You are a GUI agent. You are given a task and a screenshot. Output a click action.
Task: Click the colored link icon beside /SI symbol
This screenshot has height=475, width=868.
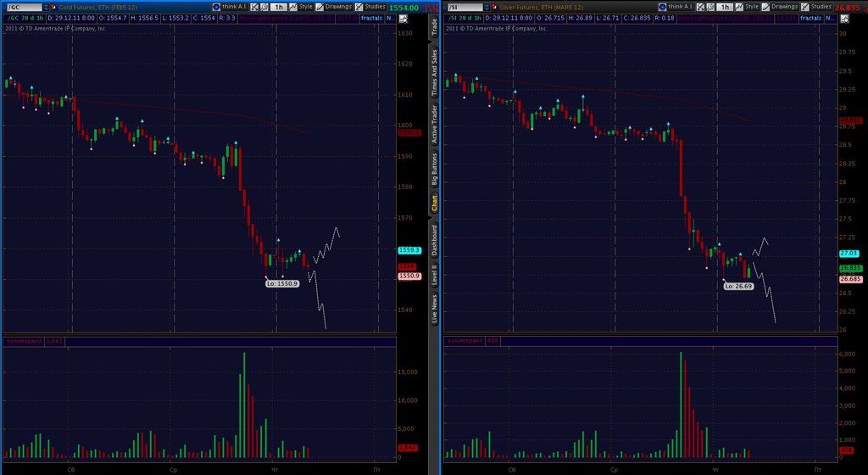click(495, 7)
